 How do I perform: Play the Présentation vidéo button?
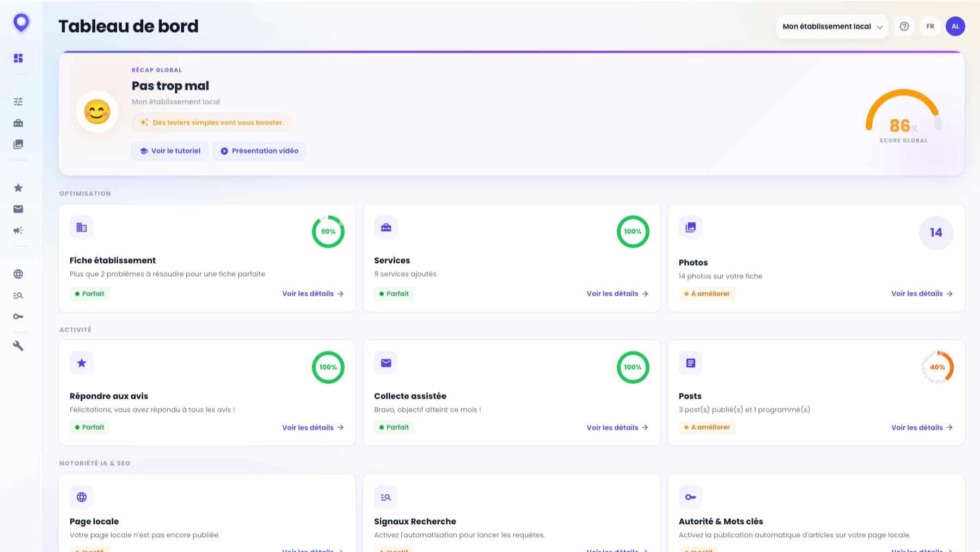click(259, 151)
